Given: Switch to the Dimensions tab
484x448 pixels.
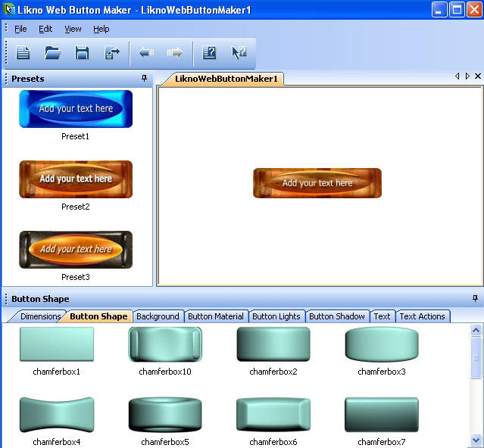Looking at the screenshot, I should pyautogui.click(x=40, y=316).
